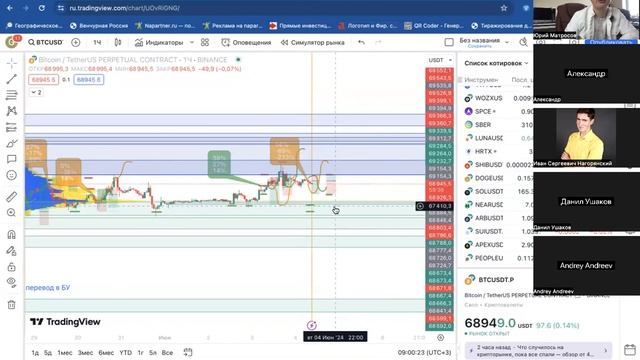Open the Венчурная Россия bookmark
640x360 pixels.
click(x=99, y=26)
